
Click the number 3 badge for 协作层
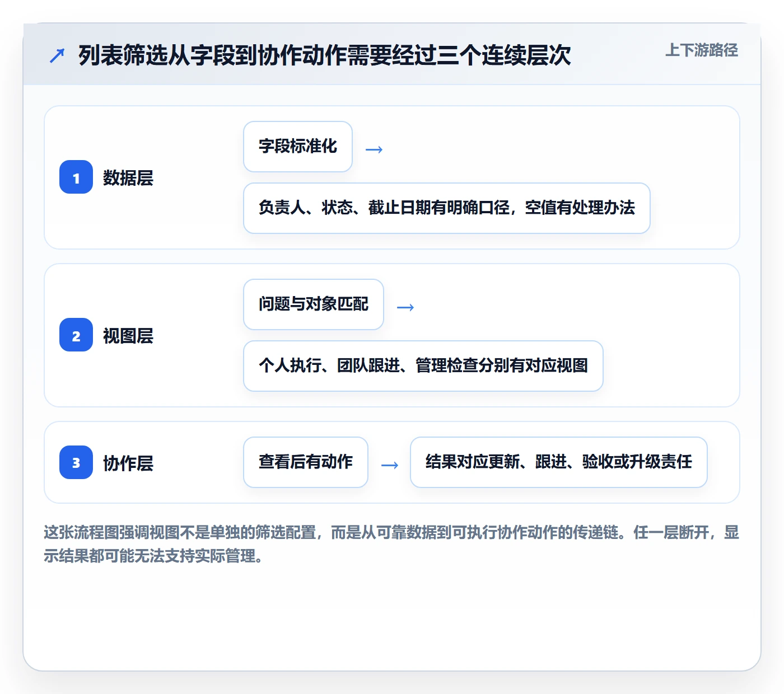click(x=76, y=462)
